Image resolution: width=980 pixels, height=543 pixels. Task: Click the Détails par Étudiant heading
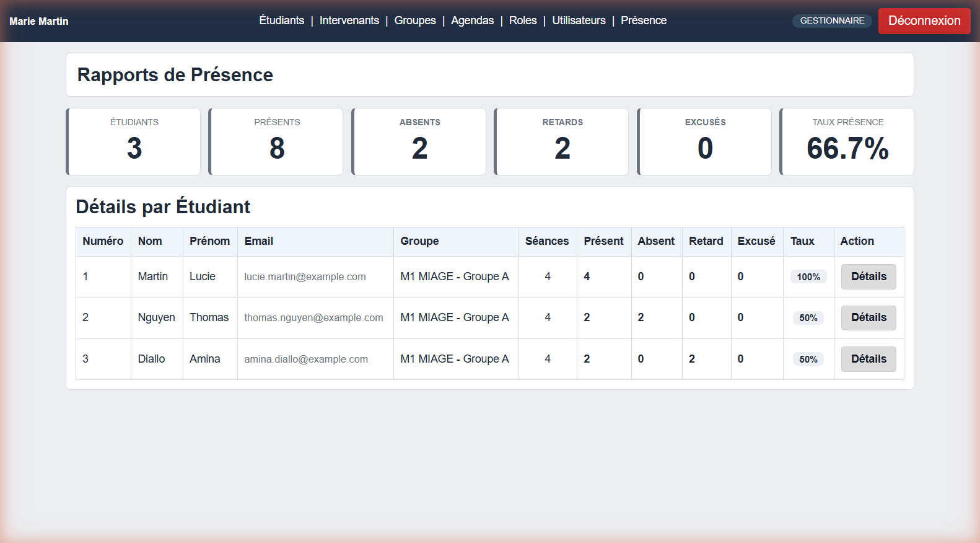click(x=163, y=206)
